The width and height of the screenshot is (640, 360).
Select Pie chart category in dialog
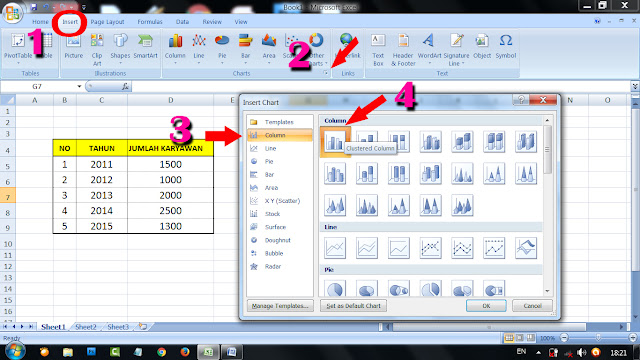coord(280,161)
